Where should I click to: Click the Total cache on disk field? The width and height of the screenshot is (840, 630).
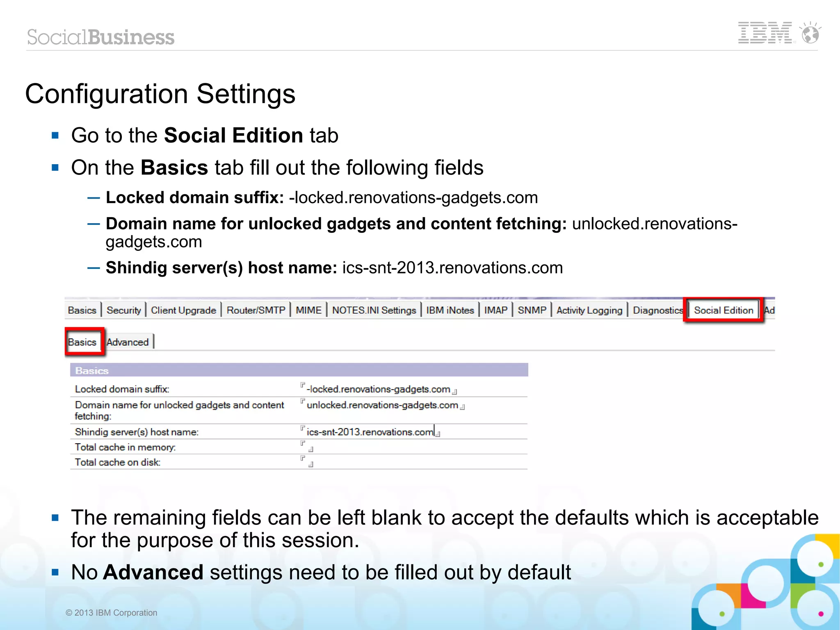click(307, 462)
